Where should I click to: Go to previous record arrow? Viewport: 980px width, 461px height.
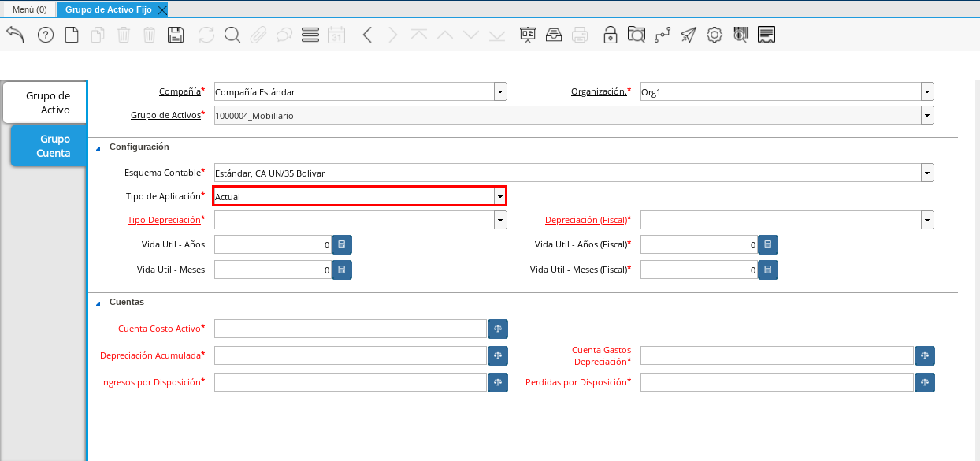click(x=367, y=35)
